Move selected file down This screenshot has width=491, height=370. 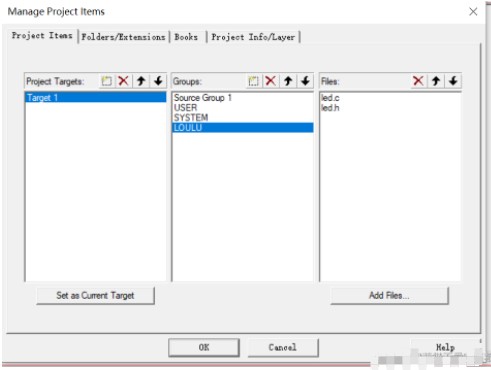[x=453, y=81]
